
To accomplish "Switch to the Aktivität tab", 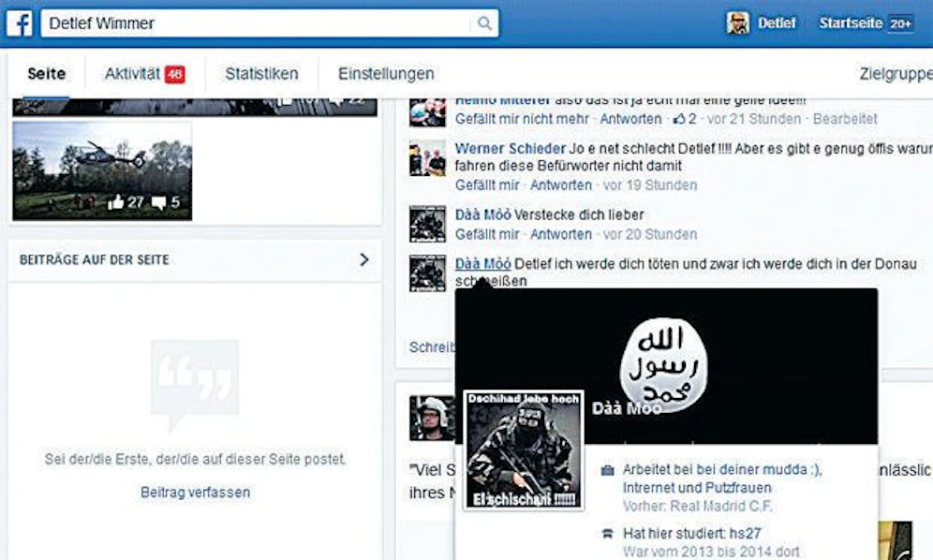I will point(132,74).
